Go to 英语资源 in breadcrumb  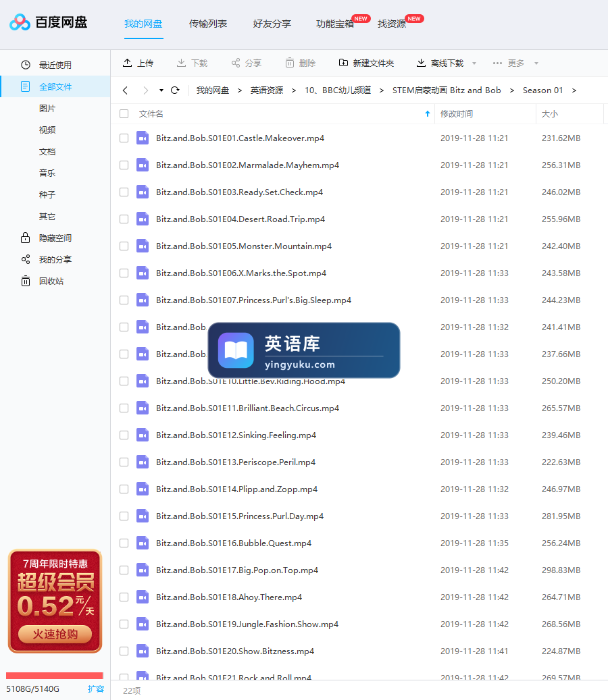click(267, 90)
